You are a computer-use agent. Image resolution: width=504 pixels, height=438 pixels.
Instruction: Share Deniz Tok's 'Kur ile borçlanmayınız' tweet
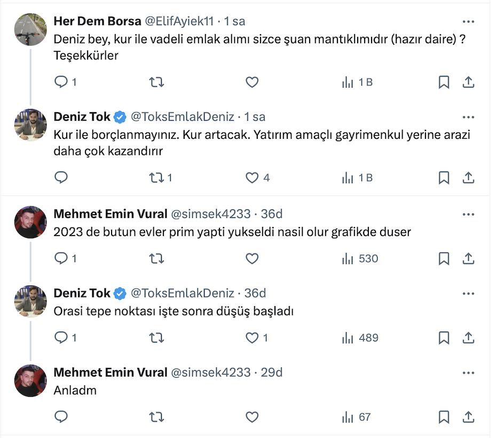pyautogui.click(x=468, y=177)
